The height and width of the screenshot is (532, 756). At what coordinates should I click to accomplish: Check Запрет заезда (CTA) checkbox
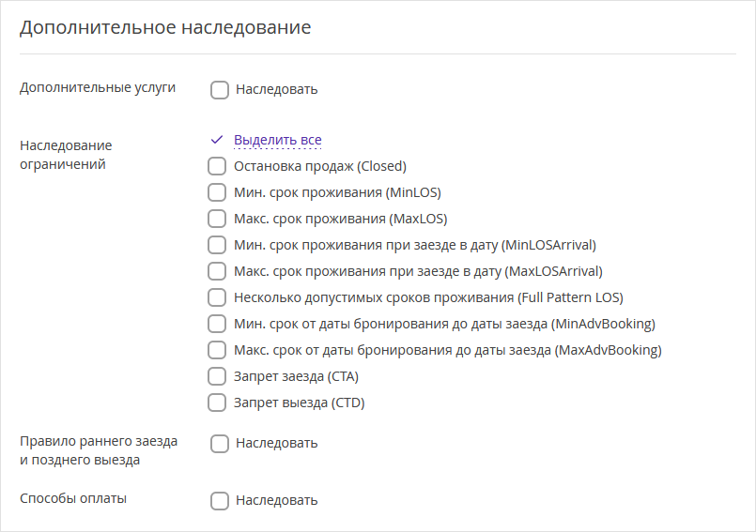tap(217, 376)
